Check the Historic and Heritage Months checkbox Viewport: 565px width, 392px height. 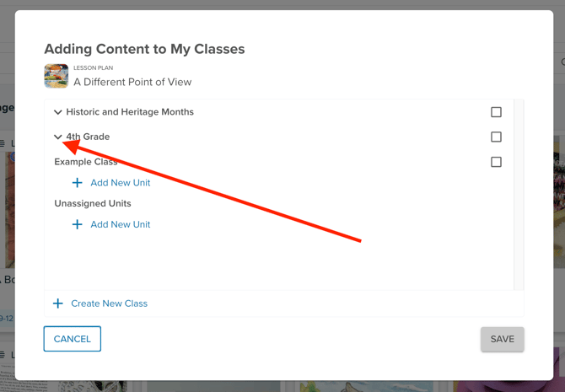(x=496, y=112)
